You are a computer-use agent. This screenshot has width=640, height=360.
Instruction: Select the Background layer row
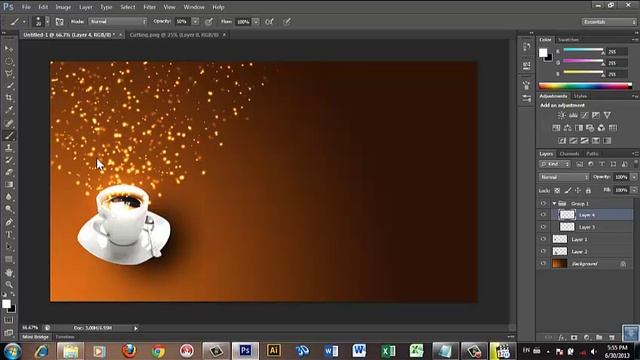(x=585, y=264)
